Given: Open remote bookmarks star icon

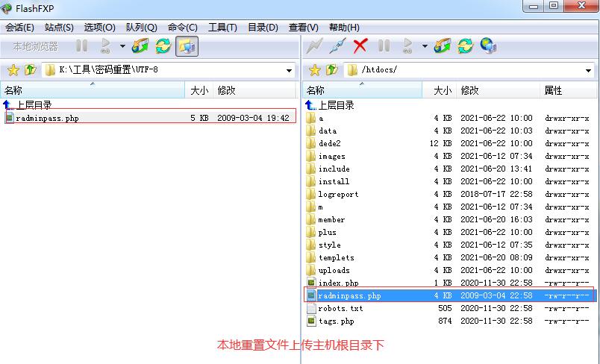Looking at the screenshot, I should [314, 70].
